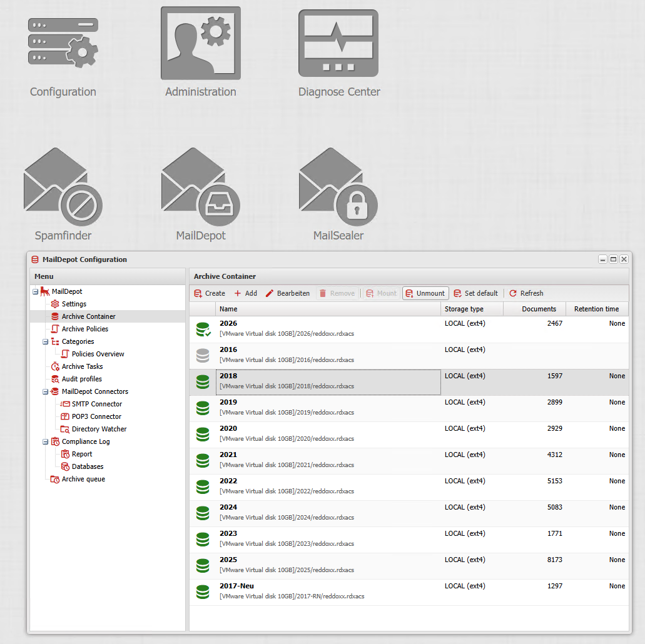Open the Administration desktop icon

coord(201,43)
